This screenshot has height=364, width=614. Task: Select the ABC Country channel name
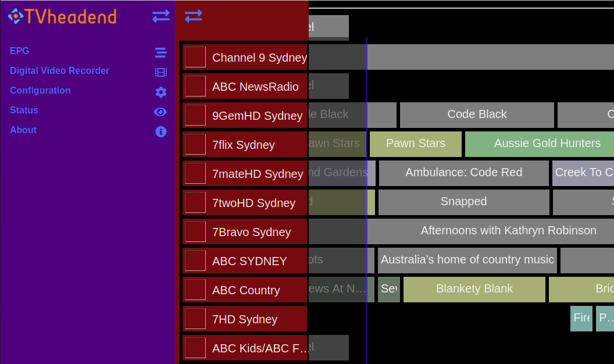246,290
